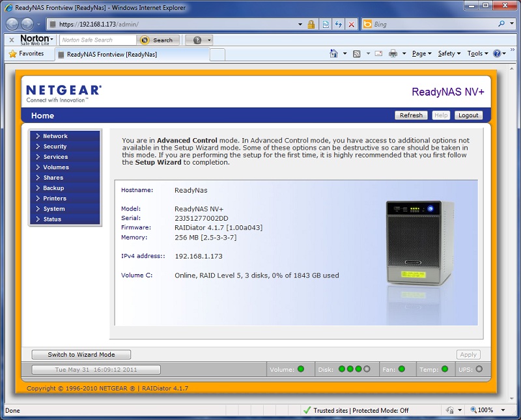Open the Bing search provider dropdown
The width and height of the screenshot is (521, 420).
coord(512,23)
